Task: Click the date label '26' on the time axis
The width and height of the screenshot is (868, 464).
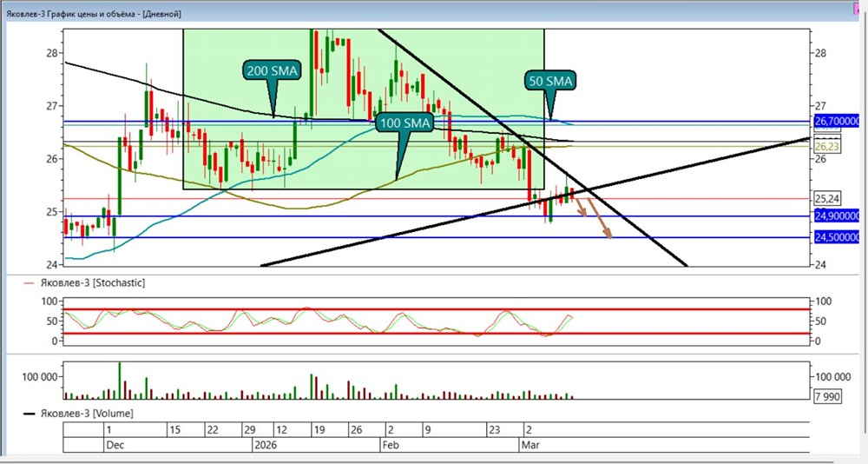Action: [356, 429]
